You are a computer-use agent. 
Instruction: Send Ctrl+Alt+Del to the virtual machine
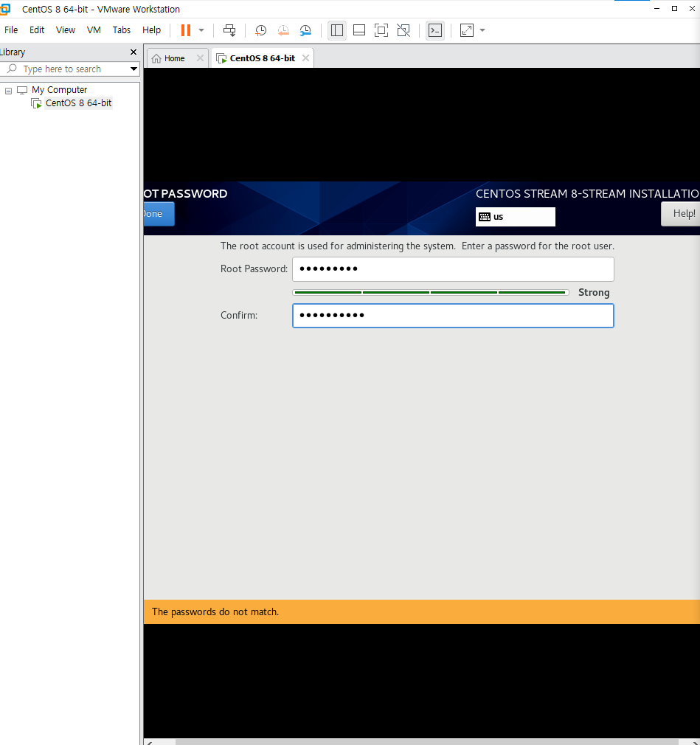229,30
